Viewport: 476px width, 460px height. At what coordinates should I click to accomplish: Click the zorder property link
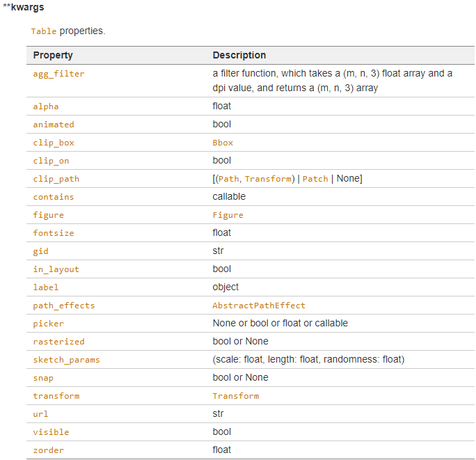(49, 450)
